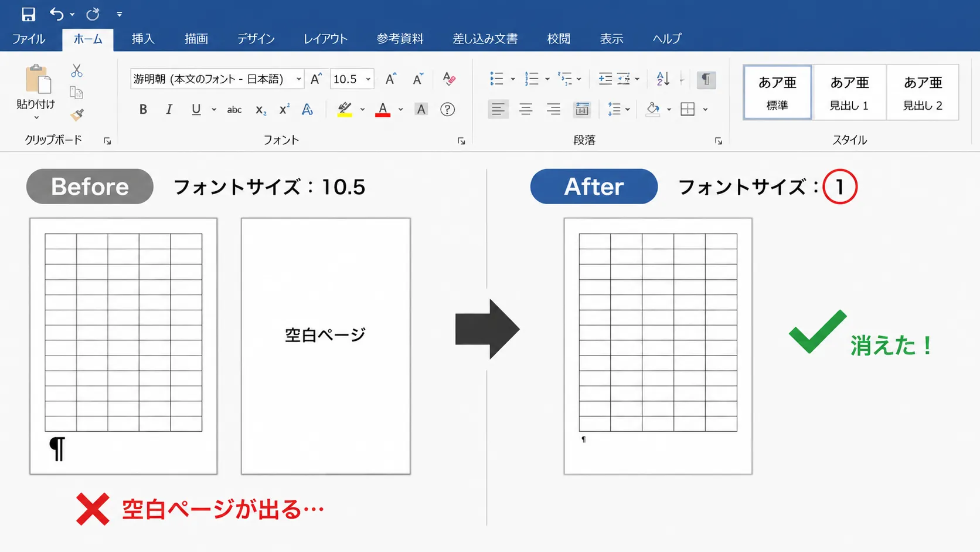Click the Clear All Formatting icon

[x=449, y=79]
